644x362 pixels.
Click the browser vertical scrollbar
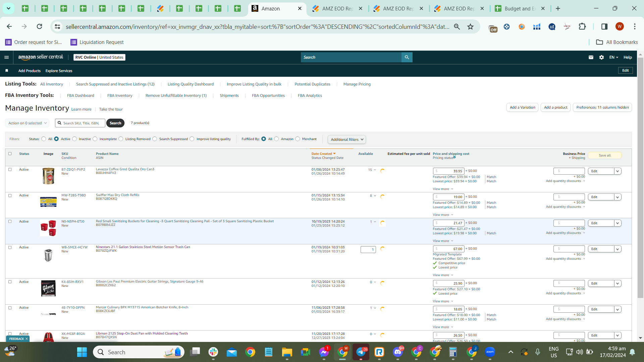tap(640, 178)
